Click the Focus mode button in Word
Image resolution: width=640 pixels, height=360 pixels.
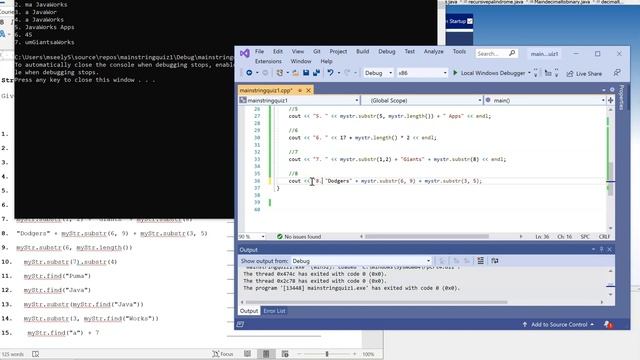[x=223, y=354]
